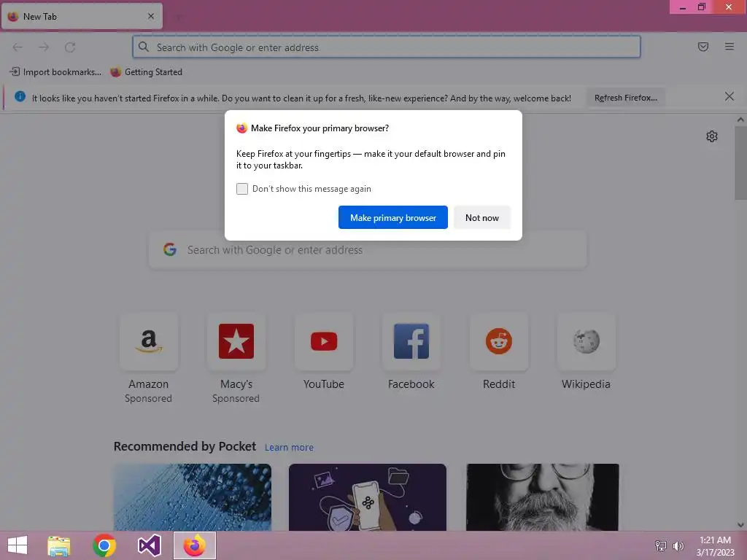Dismiss the refresh notification bar with X
Image resolution: width=747 pixels, height=560 pixels.
(x=729, y=97)
